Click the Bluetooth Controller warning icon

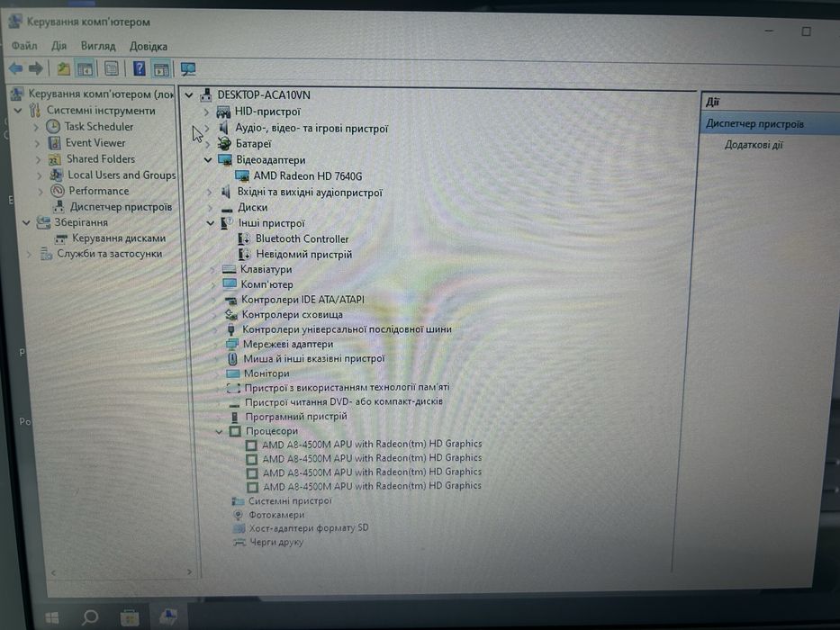(244, 238)
